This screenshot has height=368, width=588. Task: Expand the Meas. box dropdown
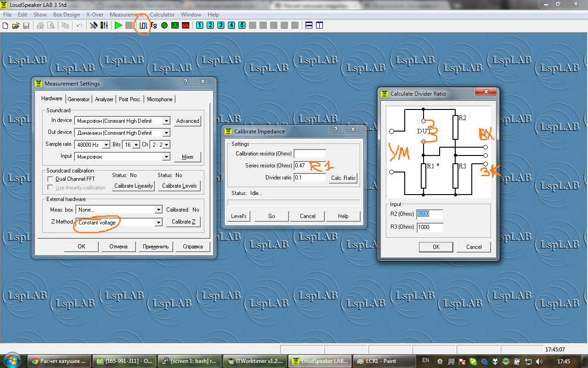[158, 210]
